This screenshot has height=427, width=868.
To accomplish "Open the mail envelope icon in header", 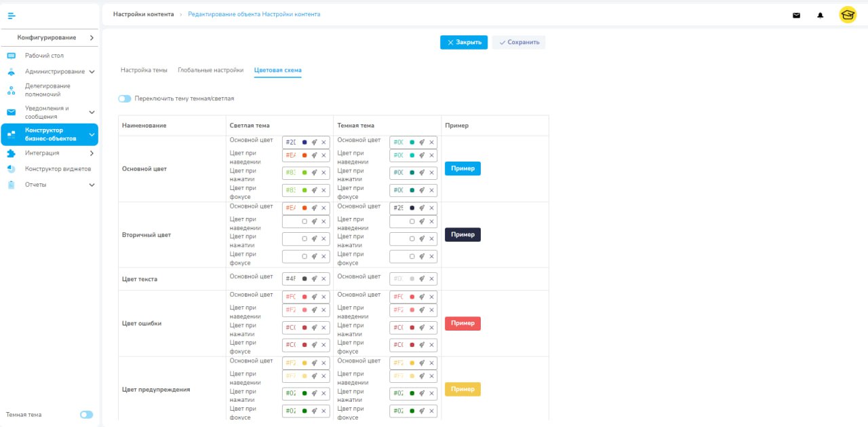I will click(x=797, y=15).
